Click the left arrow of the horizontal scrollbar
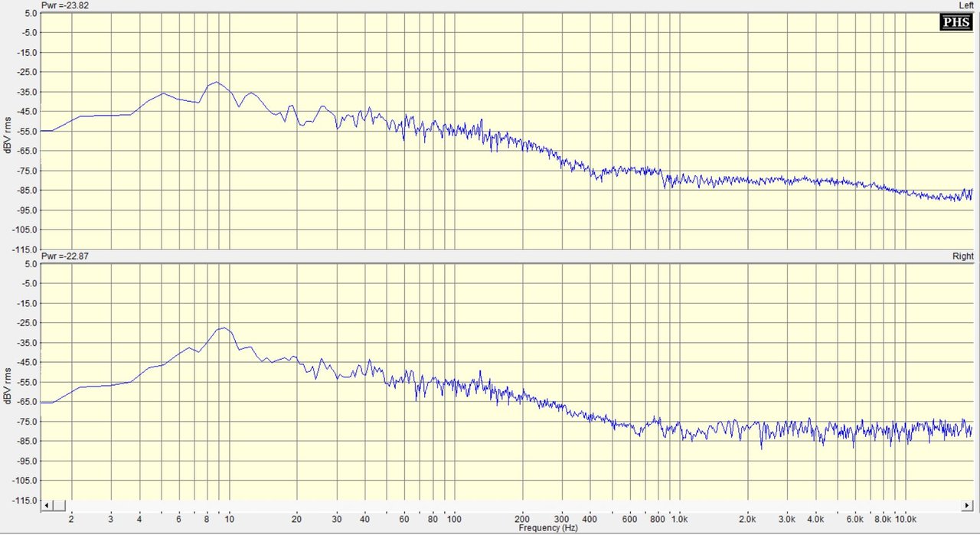 (47, 506)
